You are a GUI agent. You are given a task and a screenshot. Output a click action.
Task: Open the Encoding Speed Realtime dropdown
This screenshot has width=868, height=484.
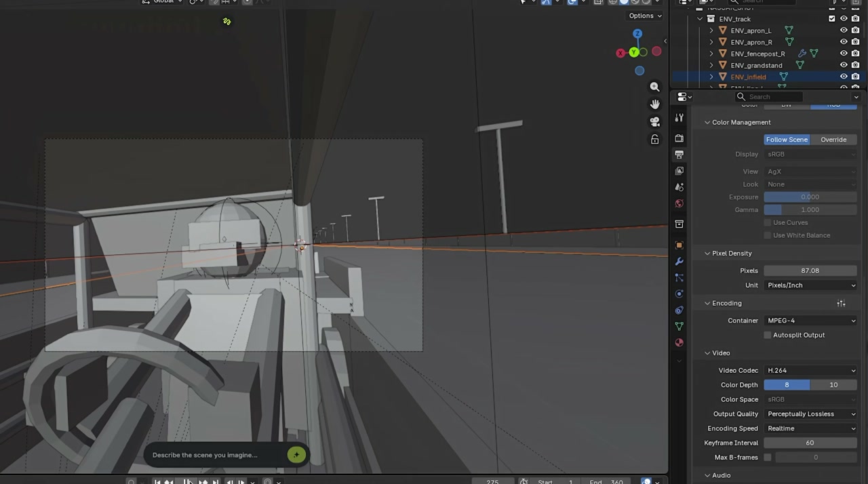tap(810, 428)
